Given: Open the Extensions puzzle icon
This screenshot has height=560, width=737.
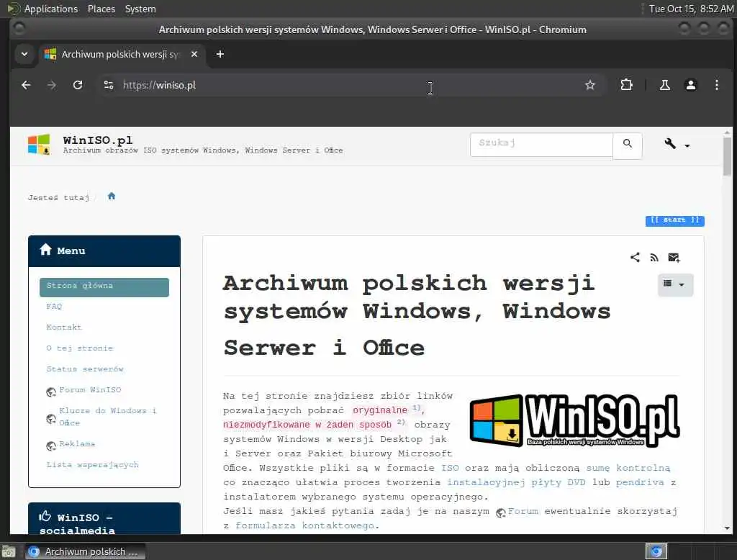Looking at the screenshot, I should point(626,85).
